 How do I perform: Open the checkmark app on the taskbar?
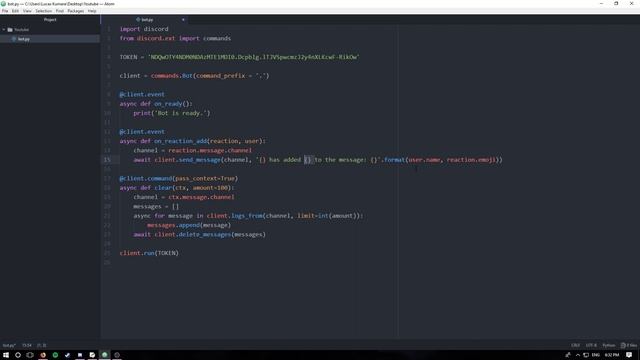click(x=67, y=355)
